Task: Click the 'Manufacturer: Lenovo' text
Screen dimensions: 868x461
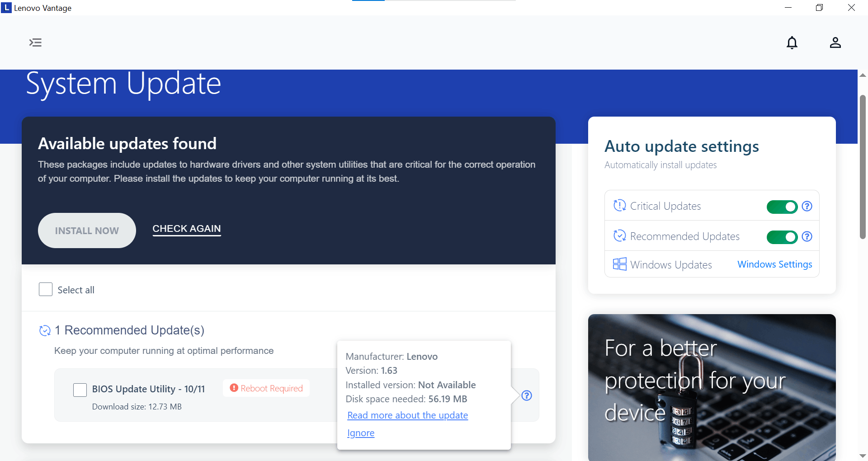Action: click(x=392, y=357)
